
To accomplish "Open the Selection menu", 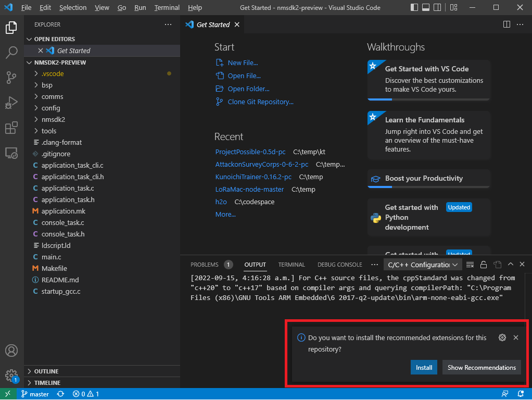I will click(72, 7).
